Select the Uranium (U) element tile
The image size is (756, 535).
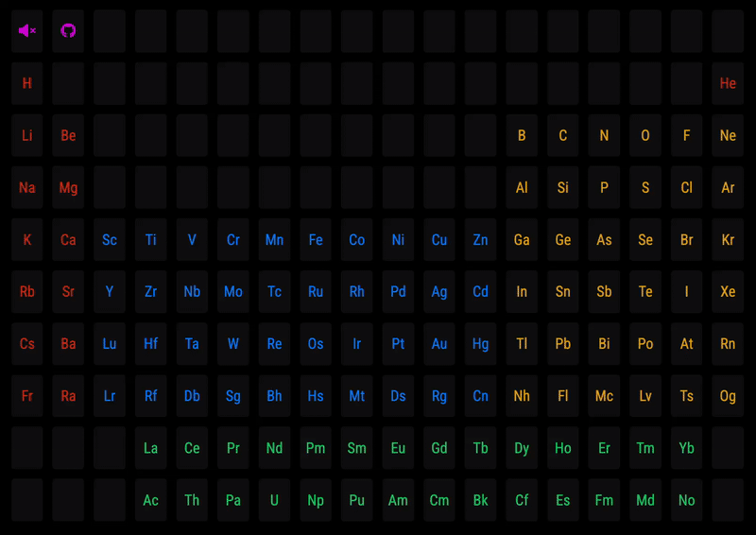(274, 500)
